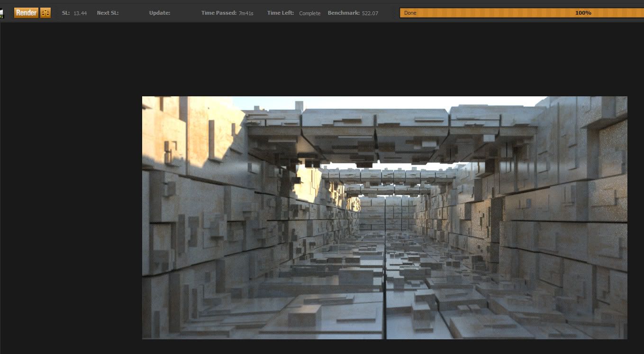Click the Next SL label

click(x=108, y=13)
